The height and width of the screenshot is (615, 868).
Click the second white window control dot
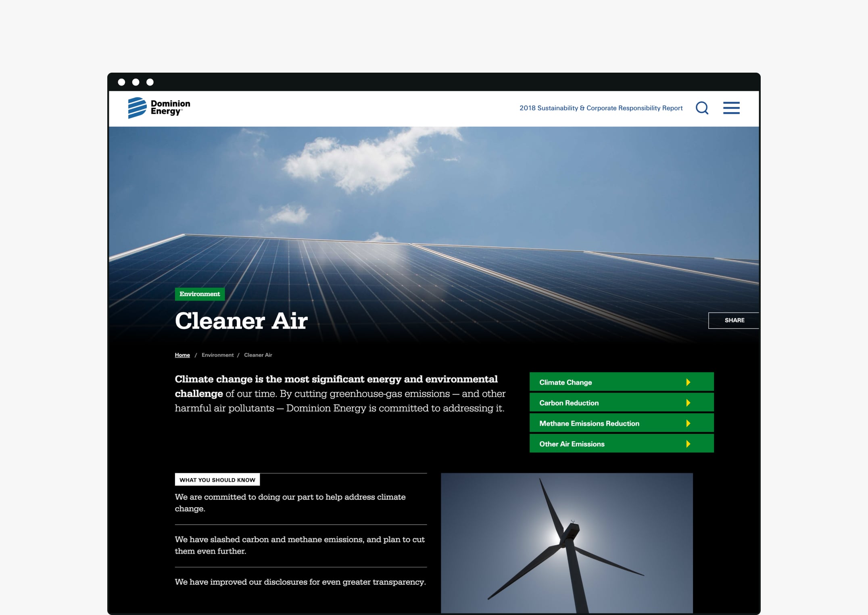pos(136,82)
